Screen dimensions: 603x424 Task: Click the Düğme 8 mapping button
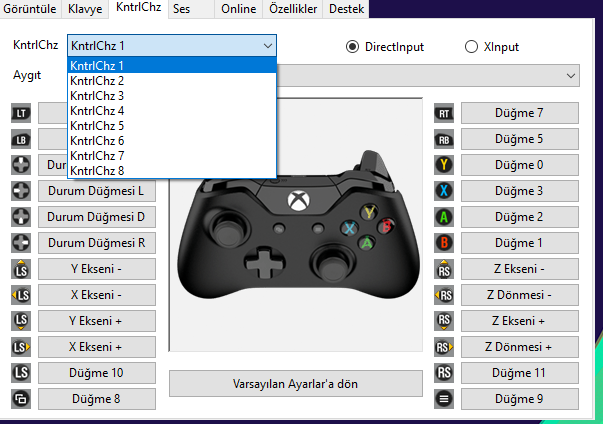(97, 399)
